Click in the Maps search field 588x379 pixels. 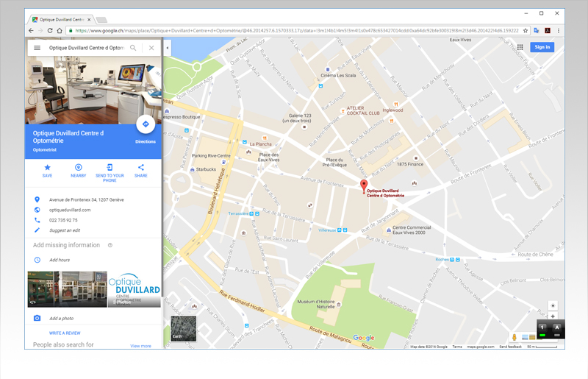pyautogui.click(x=87, y=48)
